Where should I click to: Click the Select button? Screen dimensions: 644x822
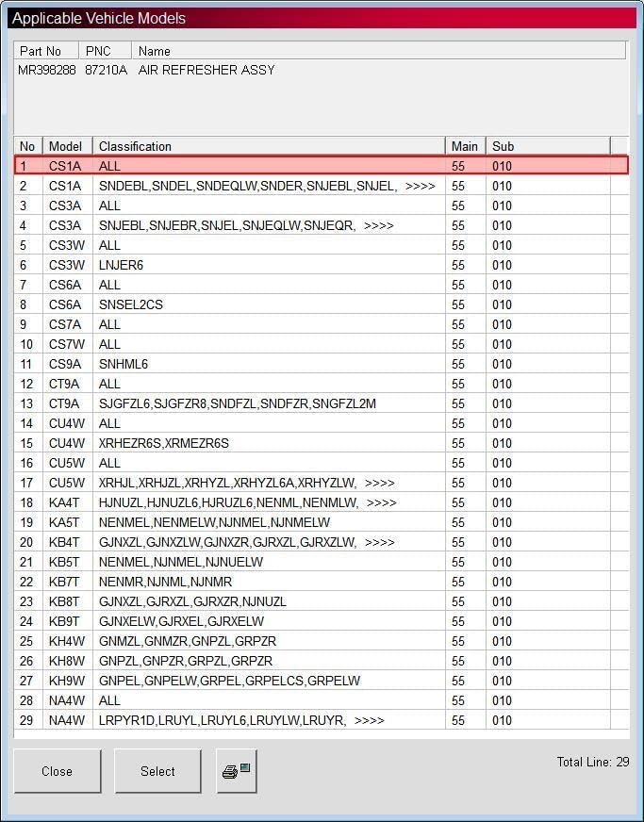click(157, 771)
